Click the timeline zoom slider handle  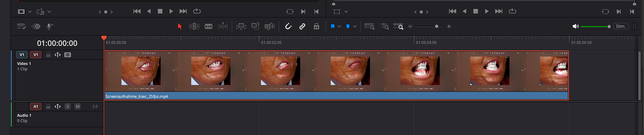coord(437,26)
